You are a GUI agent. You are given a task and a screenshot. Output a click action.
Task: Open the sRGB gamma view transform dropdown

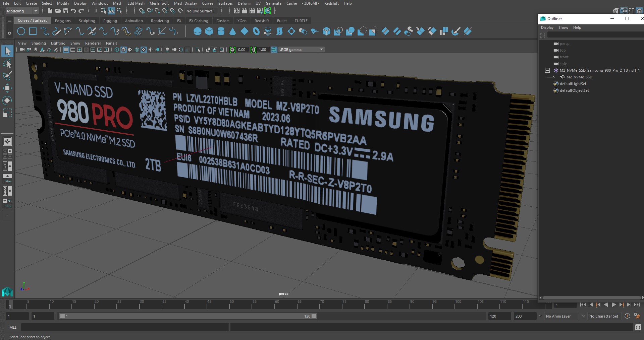click(301, 50)
